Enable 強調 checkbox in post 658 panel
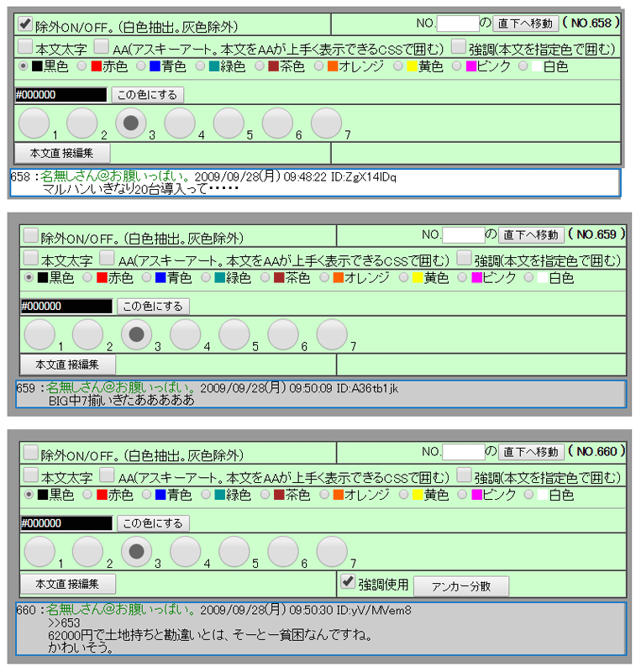Image resolution: width=636 pixels, height=672 pixels. tap(459, 46)
